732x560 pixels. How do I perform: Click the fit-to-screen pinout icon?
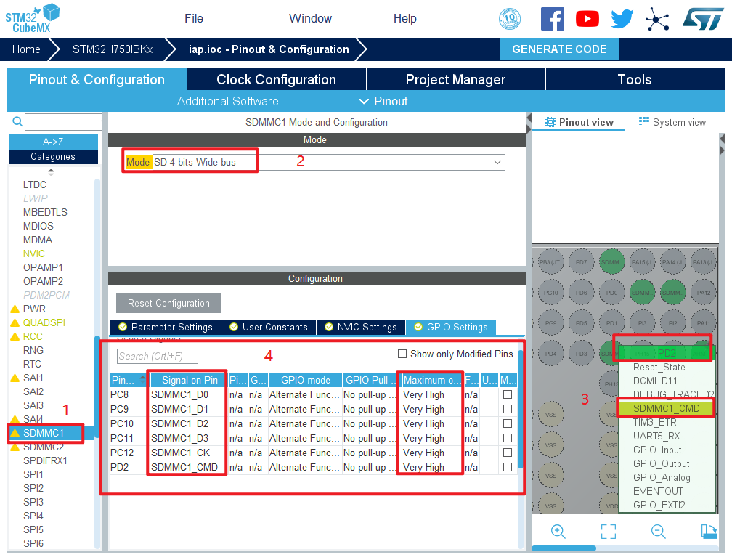(x=608, y=531)
